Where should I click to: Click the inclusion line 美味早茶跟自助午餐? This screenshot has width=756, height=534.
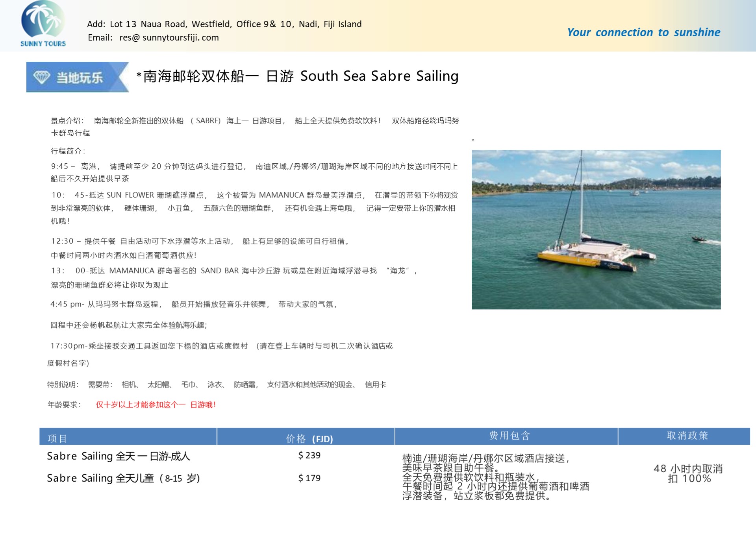[451, 468]
